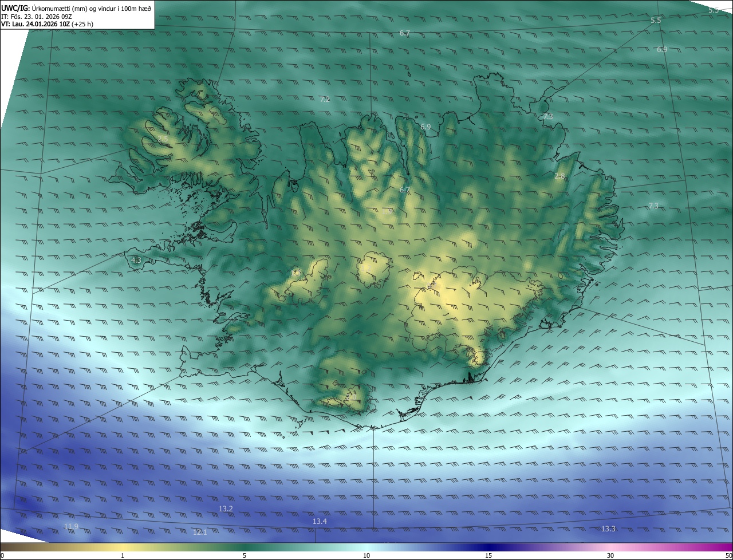Select the 7.3 value on the northeast coast
Viewport: 733px width, 560px height.
pyautogui.click(x=548, y=117)
